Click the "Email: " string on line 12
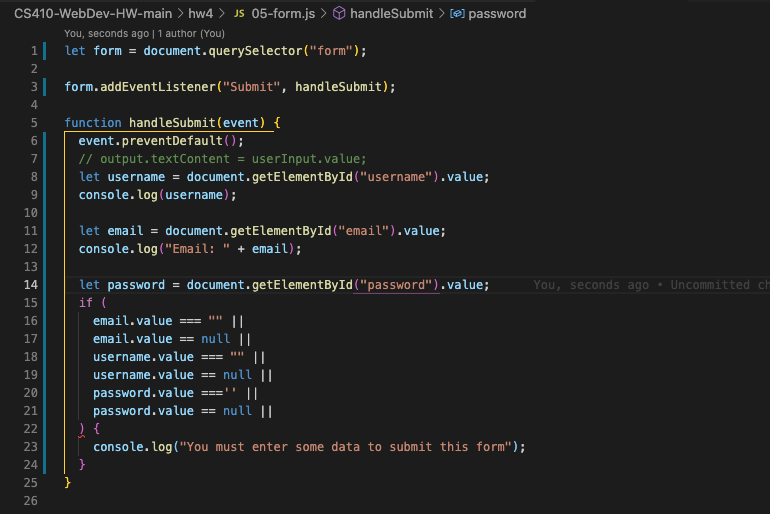Viewport: 770px width, 514px height. (197, 249)
